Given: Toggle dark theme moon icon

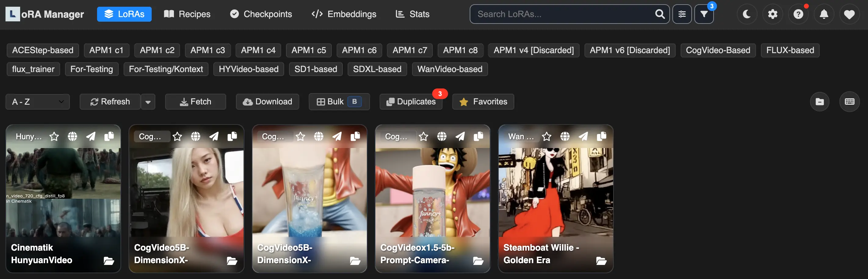Looking at the screenshot, I should tap(747, 14).
